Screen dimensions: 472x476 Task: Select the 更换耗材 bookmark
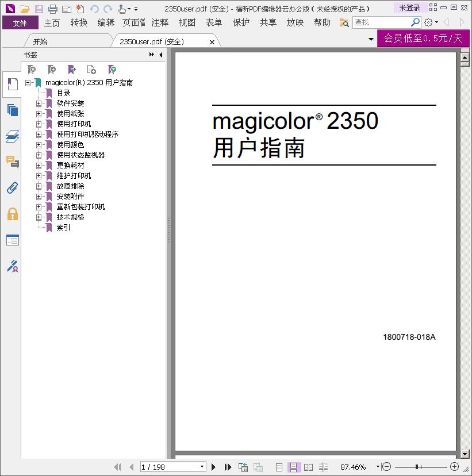[x=70, y=166]
